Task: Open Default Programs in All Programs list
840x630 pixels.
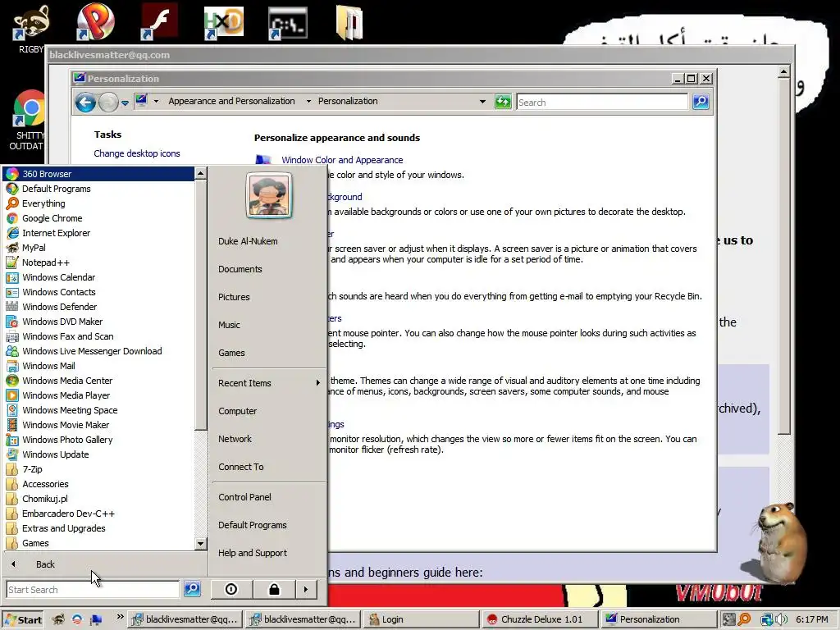Action: 98,189
